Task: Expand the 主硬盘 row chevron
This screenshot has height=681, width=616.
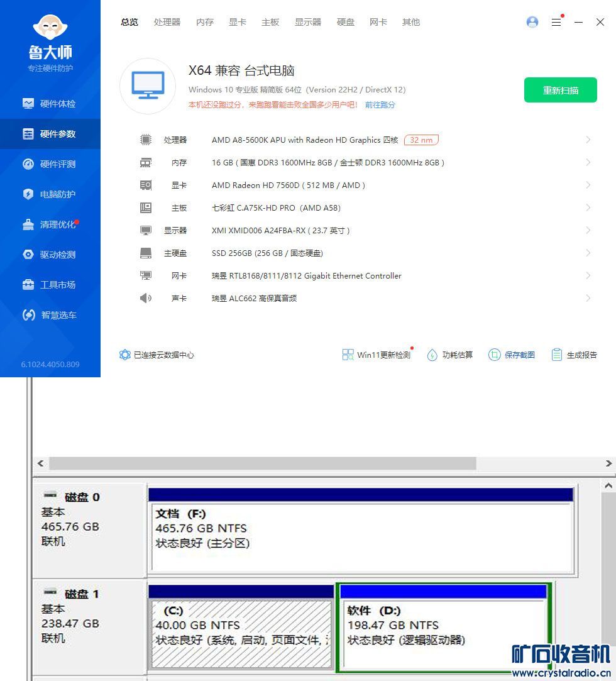Action: pos(588,253)
